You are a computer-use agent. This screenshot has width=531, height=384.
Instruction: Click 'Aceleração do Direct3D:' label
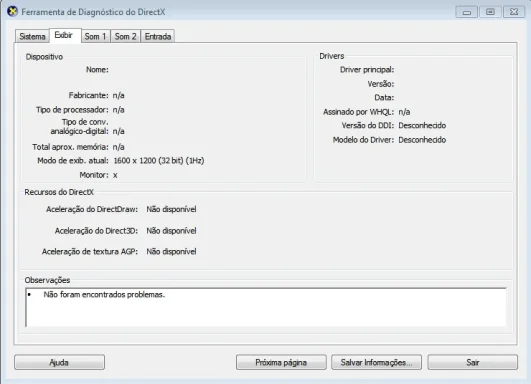pyautogui.click(x=96, y=231)
